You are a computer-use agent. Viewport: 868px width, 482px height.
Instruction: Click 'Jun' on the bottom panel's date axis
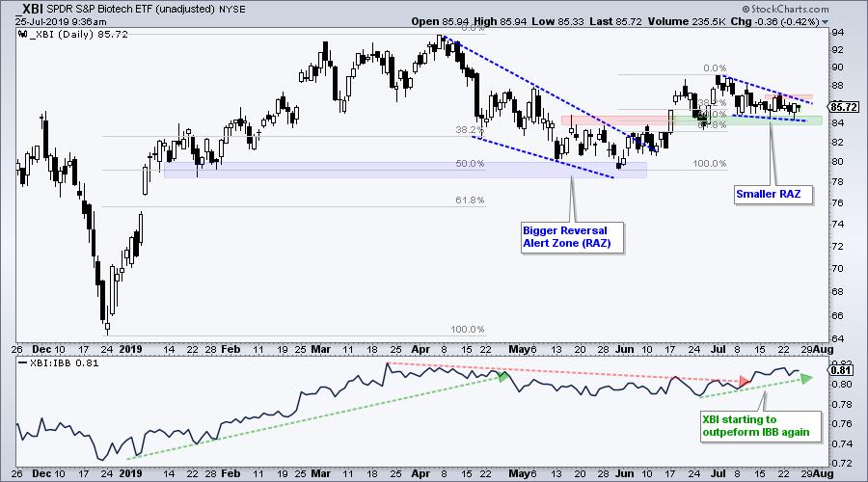click(x=624, y=473)
